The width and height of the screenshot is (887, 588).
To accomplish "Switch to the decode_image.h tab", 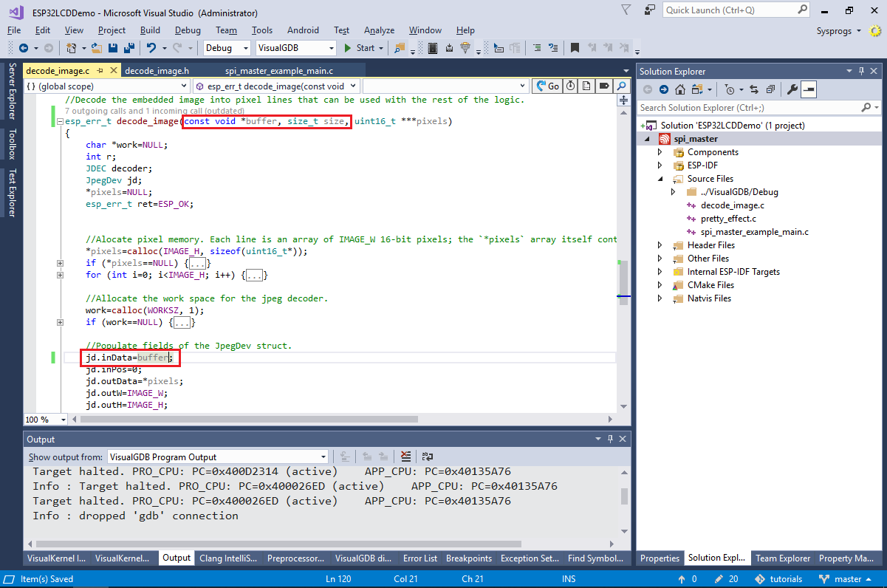I will (157, 71).
